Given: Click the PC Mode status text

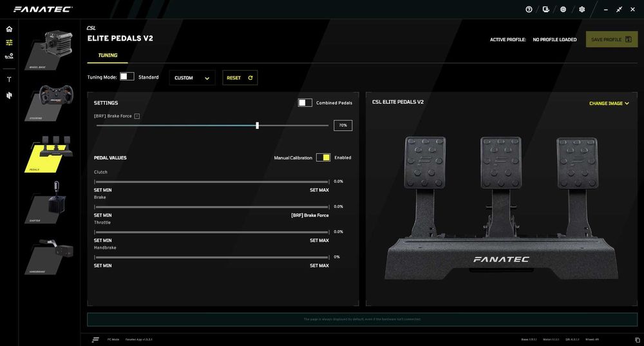Looking at the screenshot, I should (113, 340).
